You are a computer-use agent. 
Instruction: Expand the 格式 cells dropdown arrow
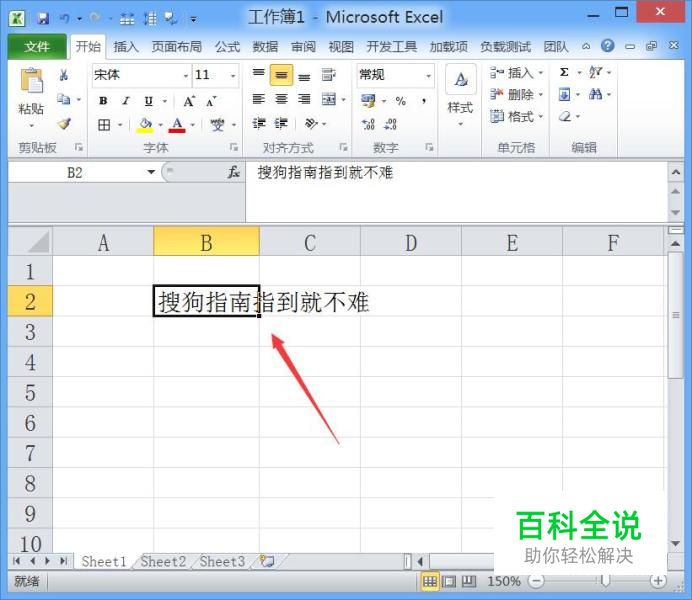(x=541, y=117)
